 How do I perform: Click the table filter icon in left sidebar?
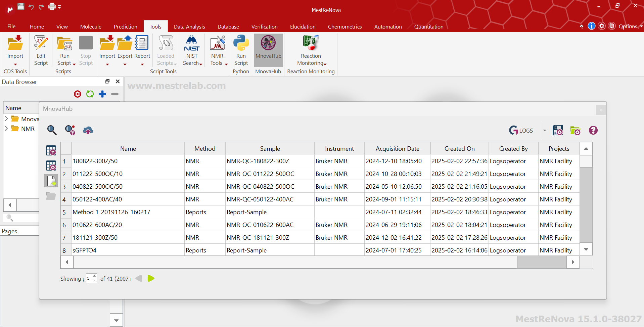pyautogui.click(x=51, y=150)
